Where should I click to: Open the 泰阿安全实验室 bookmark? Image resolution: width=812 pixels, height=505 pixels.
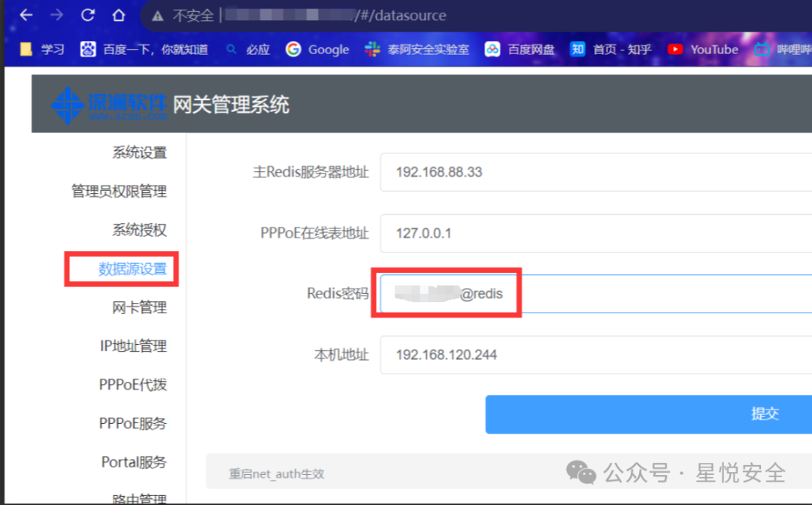click(x=417, y=50)
